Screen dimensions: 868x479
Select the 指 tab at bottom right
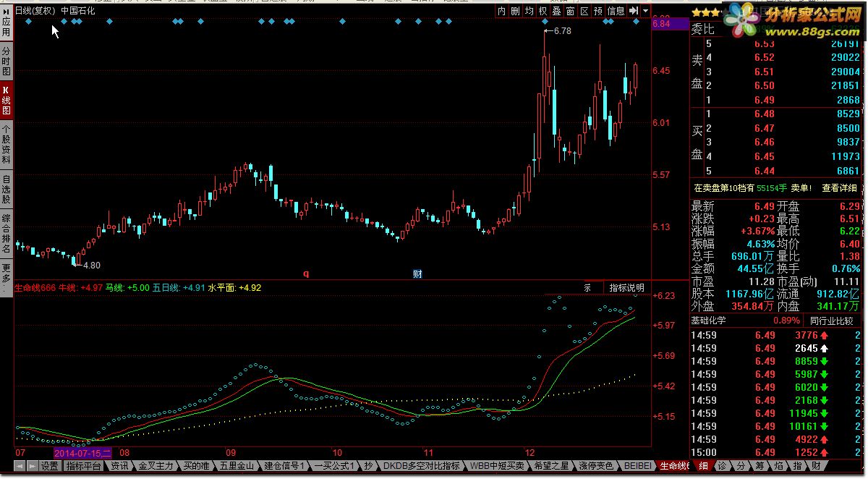click(797, 466)
